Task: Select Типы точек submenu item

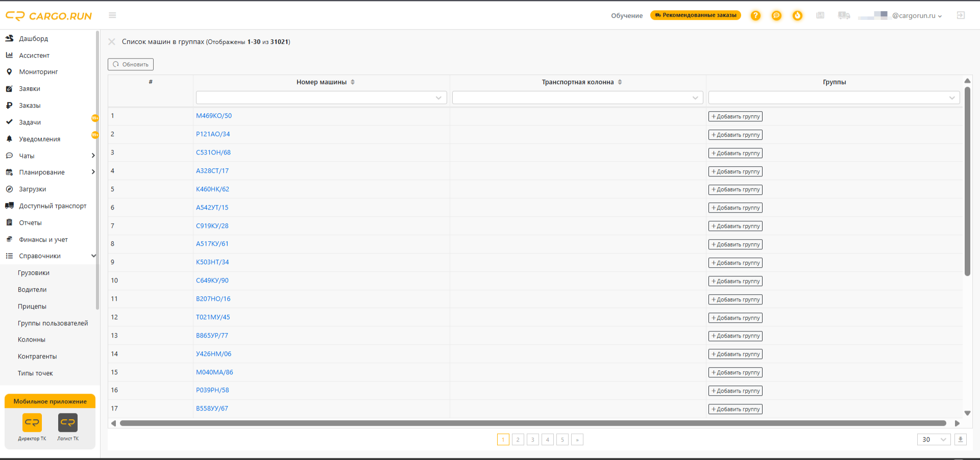Action: tap(35, 373)
